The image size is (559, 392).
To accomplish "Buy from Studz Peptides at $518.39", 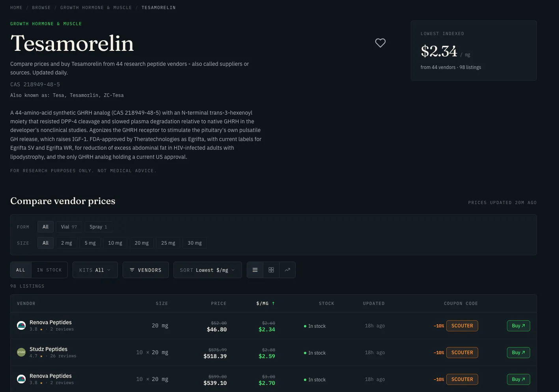I will tap(518, 353).
